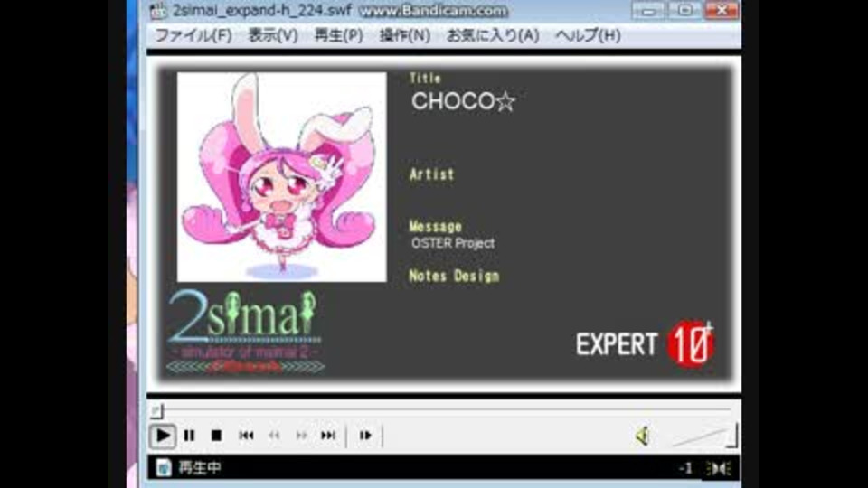Open the お気に入り(A) menu
Image resolution: width=868 pixels, height=488 pixels.
pyautogui.click(x=493, y=35)
